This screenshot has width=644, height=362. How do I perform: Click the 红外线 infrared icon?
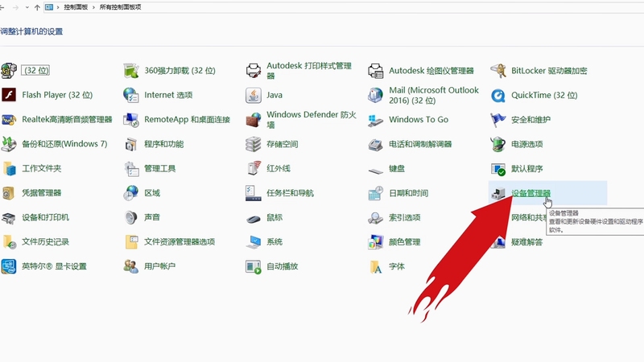pos(254,168)
